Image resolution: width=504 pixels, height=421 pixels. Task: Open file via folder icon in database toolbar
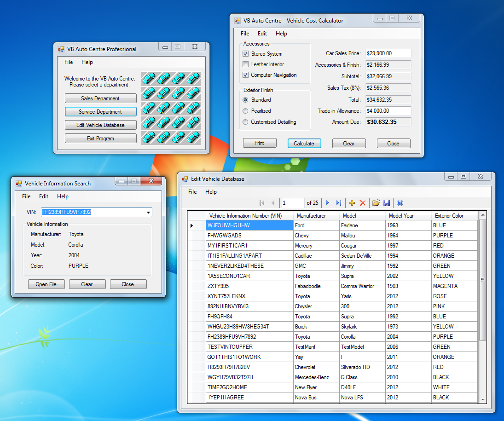(376, 203)
